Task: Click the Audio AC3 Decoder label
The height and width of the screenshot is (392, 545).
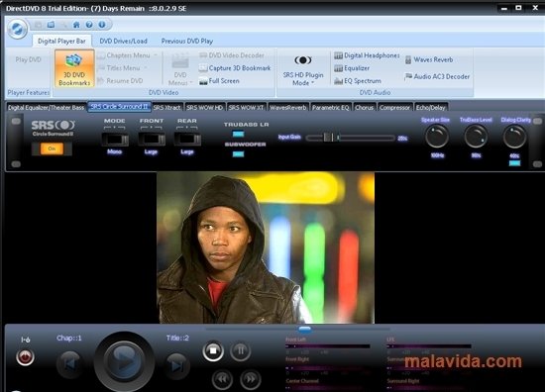Action: pos(442,76)
